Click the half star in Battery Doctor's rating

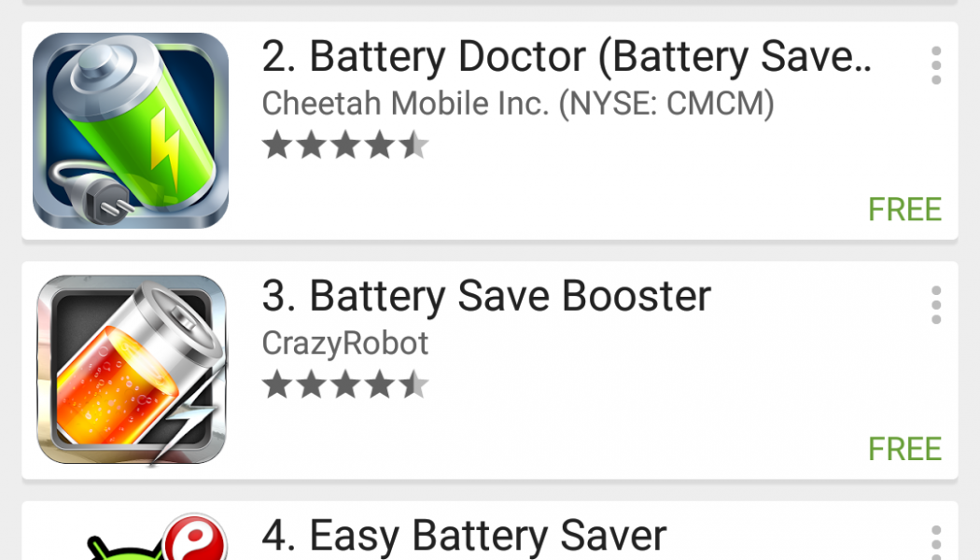(x=414, y=146)
